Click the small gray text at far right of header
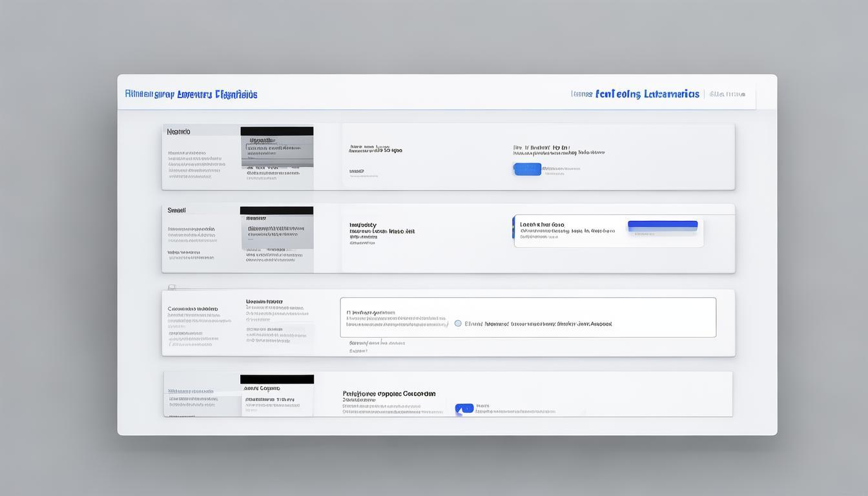 click(x=727, y=94)
